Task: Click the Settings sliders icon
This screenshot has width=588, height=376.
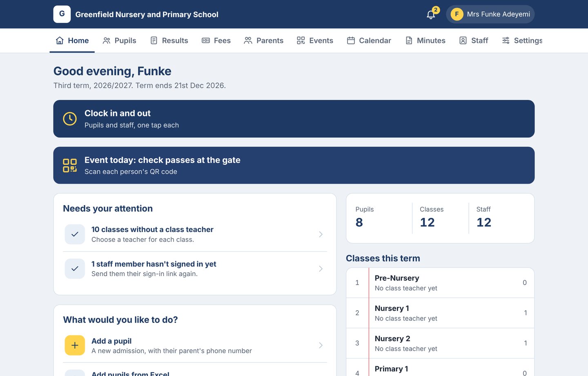Action: click(506, 40)
